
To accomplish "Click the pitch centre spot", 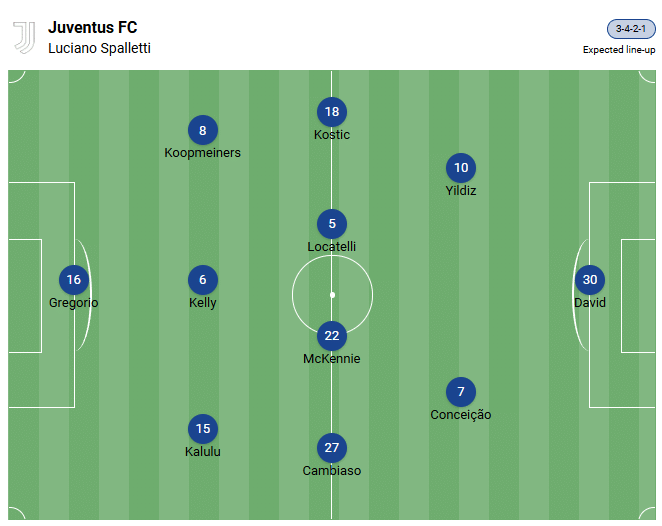I will coord(332,295).
